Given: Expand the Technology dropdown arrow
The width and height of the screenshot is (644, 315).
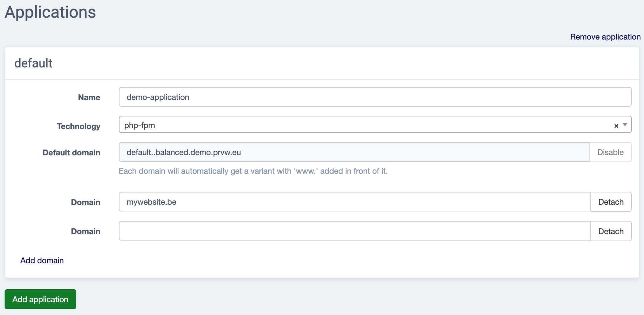Looking at the screenshot, I should coord(625,125).
